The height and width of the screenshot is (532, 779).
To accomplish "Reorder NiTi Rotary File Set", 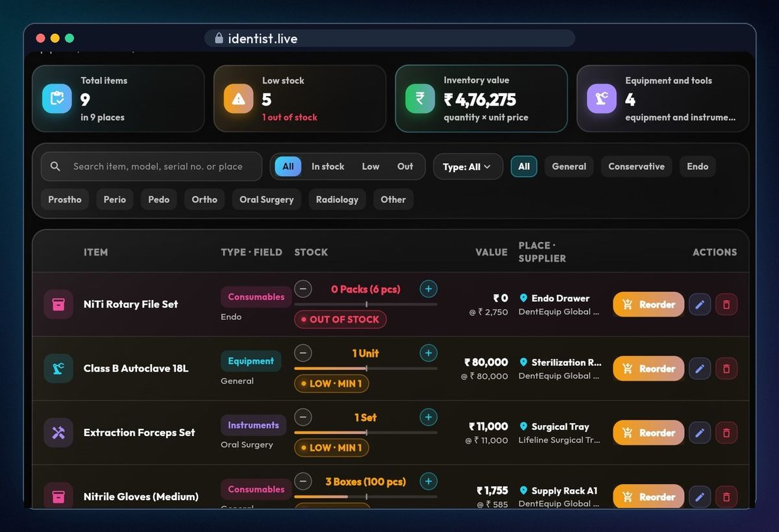I will click(x=649, y=304).
